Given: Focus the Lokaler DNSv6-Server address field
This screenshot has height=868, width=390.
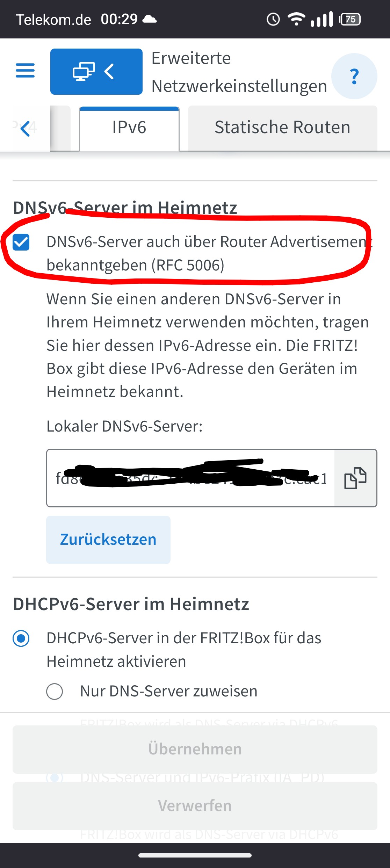Looking at the screenshot, I should pyautogui.click(x=190, y=478).
